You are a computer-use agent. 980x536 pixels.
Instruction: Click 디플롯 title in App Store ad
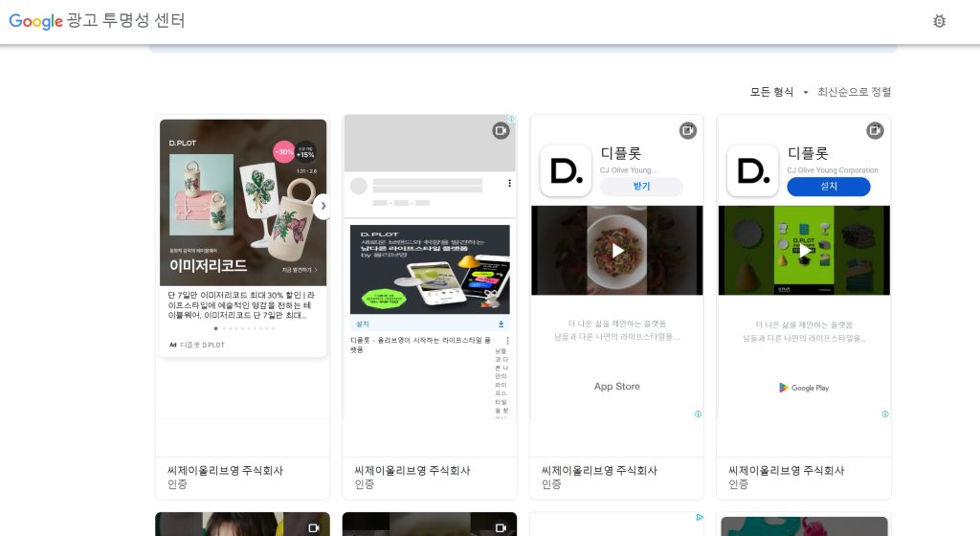(620, 153)
